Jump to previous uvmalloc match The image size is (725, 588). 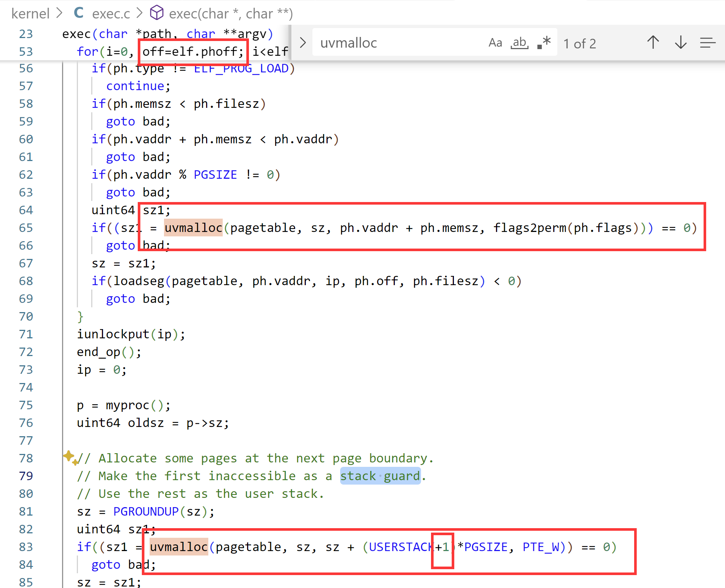click(653, 42)
